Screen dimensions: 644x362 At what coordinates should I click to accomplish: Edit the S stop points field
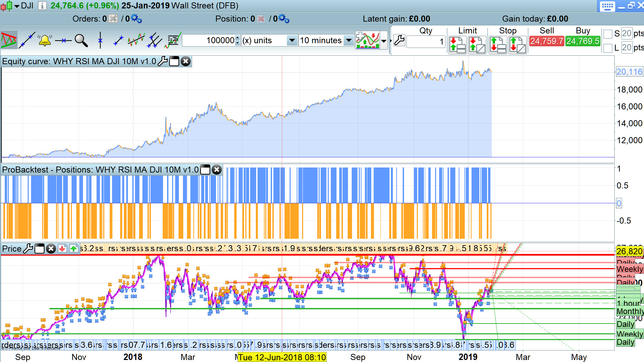pyautogui.click(x=627, y=33)
